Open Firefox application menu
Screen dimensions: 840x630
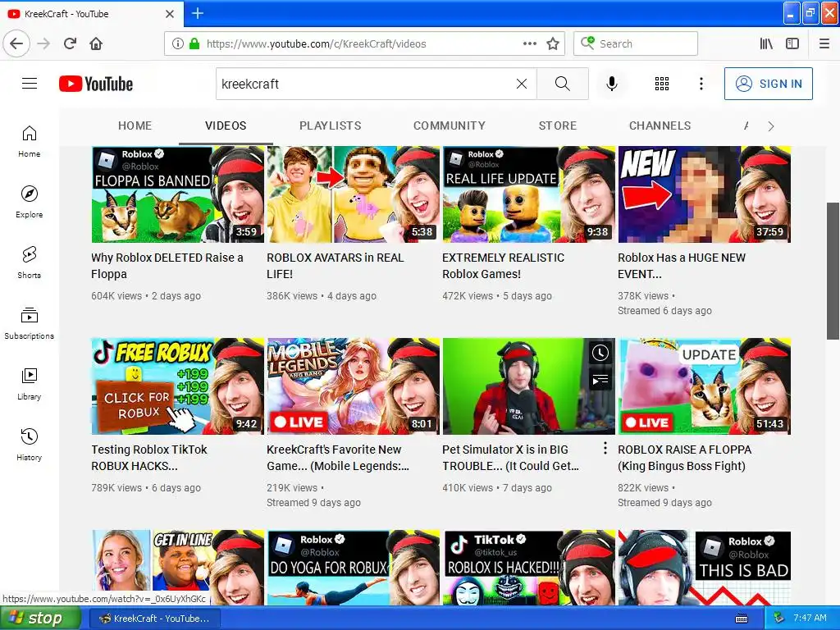(824, 43)
